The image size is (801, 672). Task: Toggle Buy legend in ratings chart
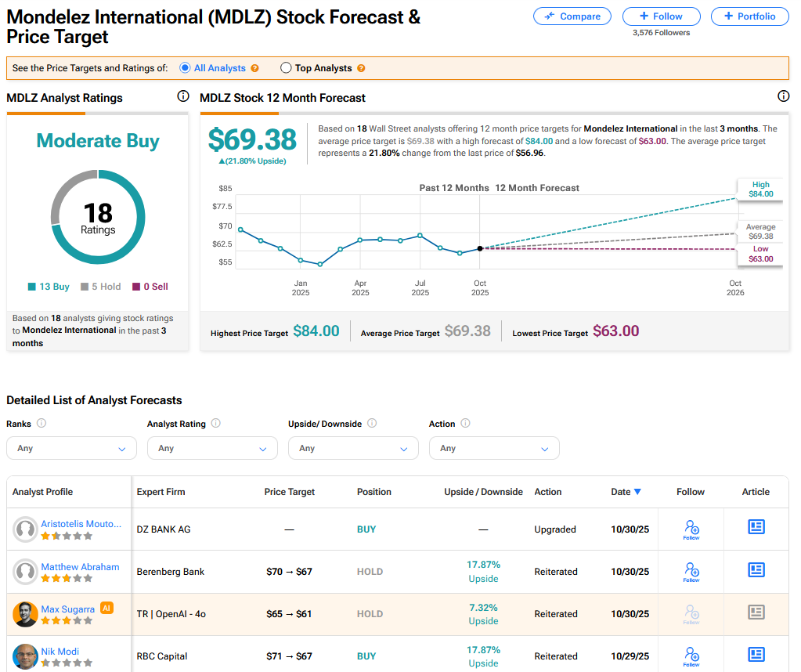(49, 287)
